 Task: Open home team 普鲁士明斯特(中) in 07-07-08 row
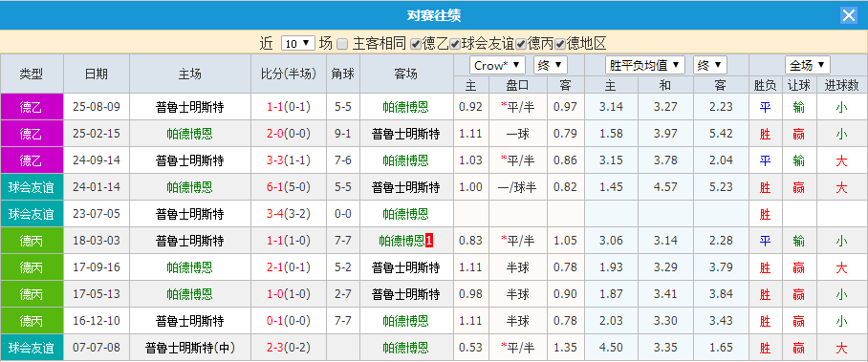[190, 348]
